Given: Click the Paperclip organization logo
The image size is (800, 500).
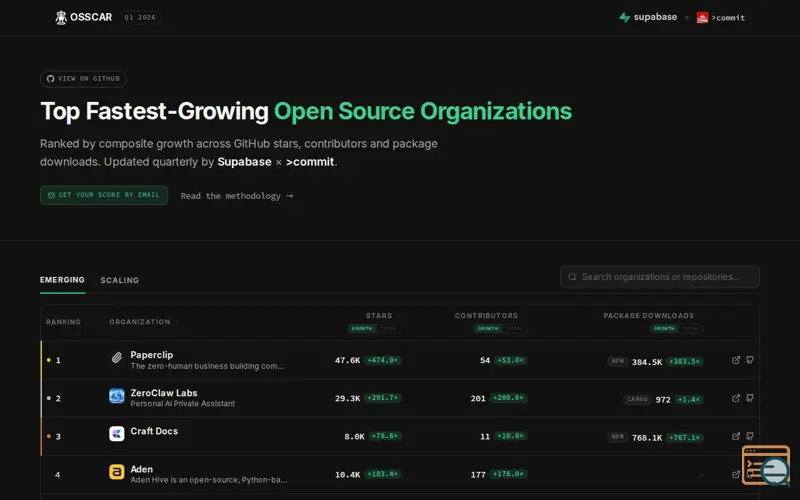Looking at the screenshot, I should click(117, 357).
